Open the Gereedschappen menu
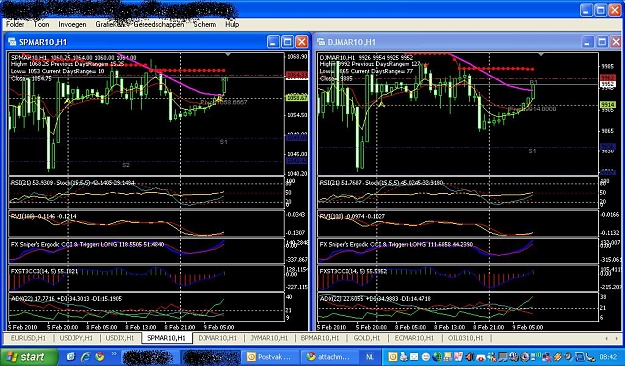Viewport: 625px width, 366px height. 159,24
